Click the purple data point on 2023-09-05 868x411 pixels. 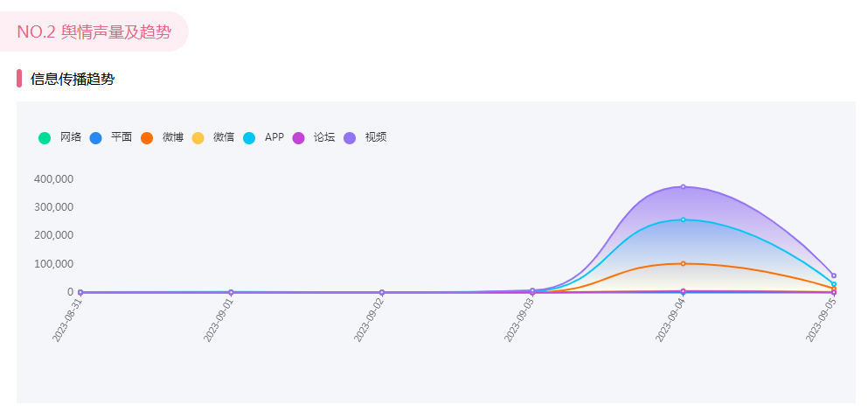pyautogui.click(x=834, y=275)
